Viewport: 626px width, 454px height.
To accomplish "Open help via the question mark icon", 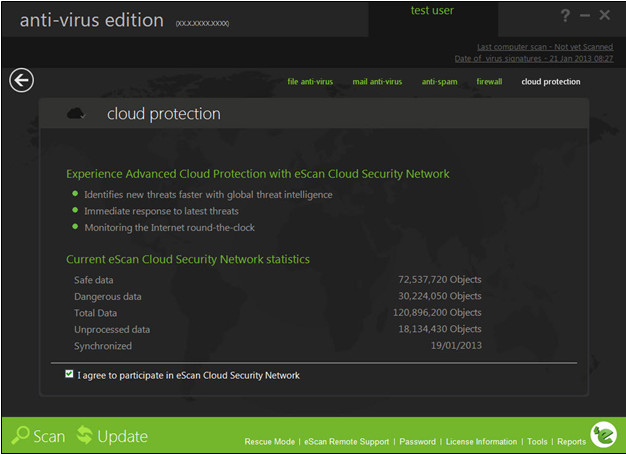I will (x=565, y=16).
